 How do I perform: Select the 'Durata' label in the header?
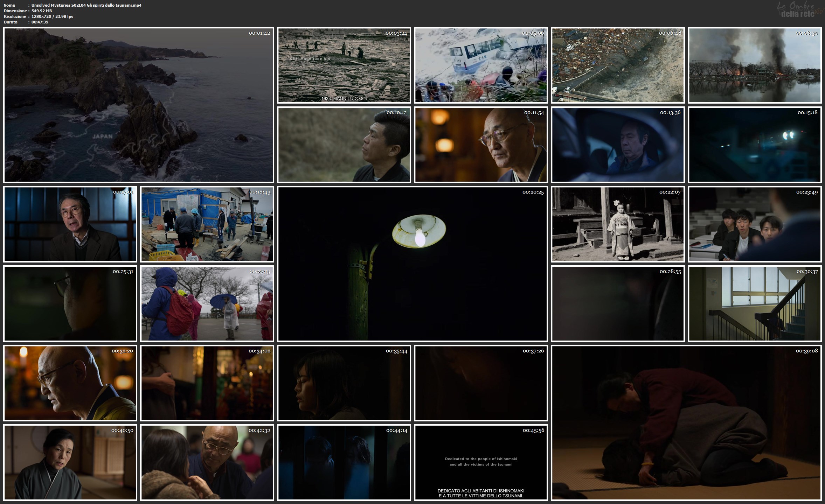tap(11, 22)
